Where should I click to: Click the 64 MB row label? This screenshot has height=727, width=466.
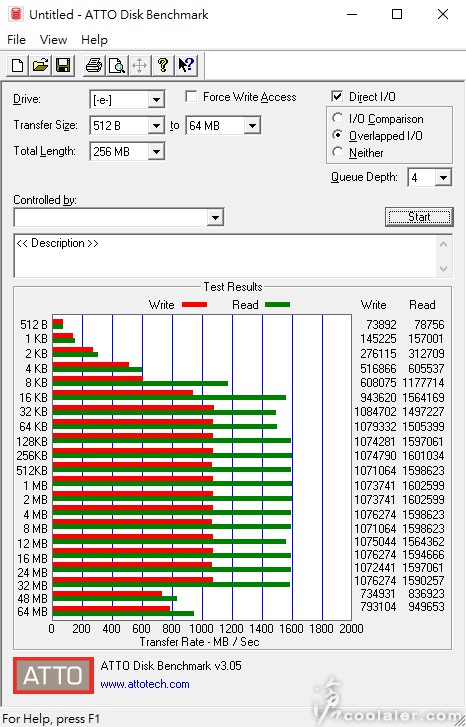coord(32,612)
